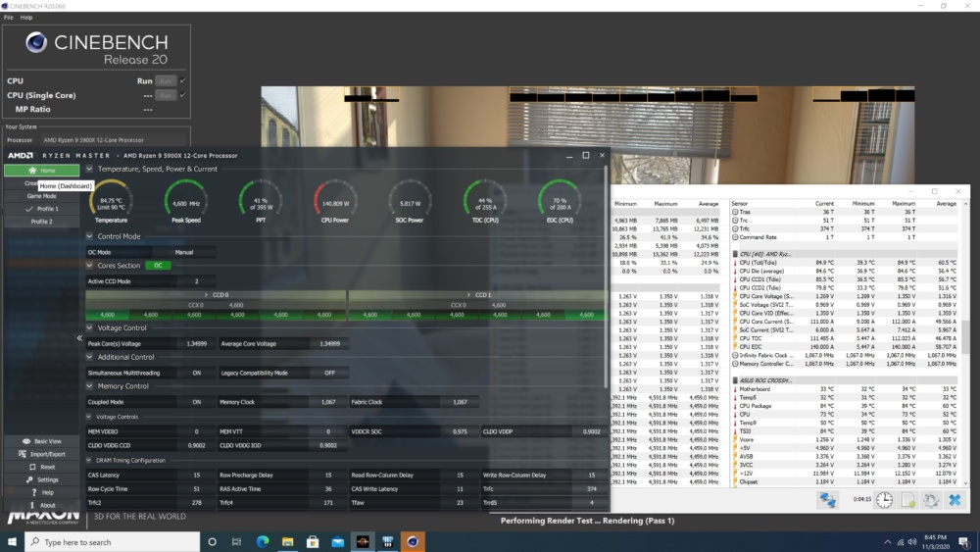This screenshot has width=980, height=552.
Task: Launch Microsoft Edge from taskbar
Action: (x=263, y=542)
